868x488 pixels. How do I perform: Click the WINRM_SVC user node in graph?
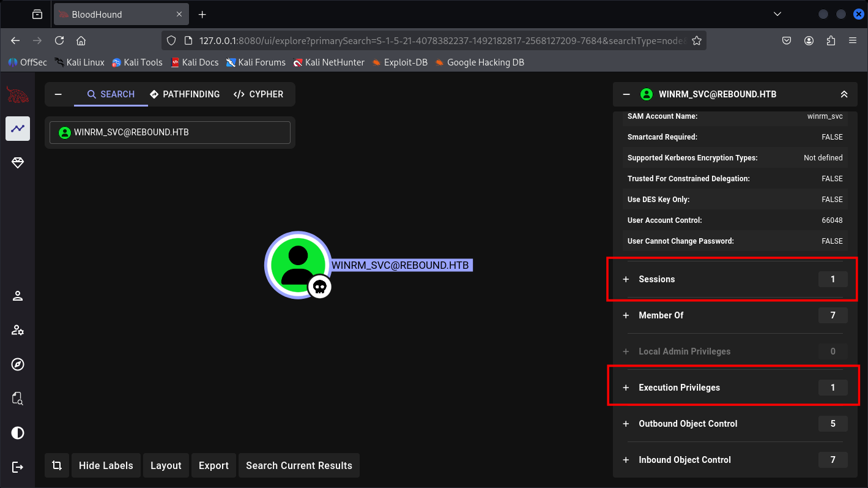[x=298, y=265]
